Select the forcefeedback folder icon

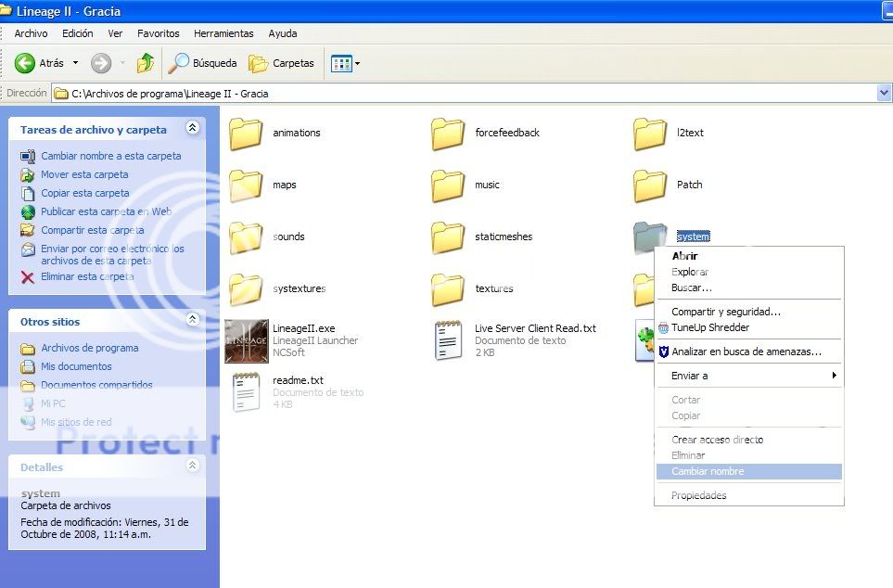(x=448, y=134)
